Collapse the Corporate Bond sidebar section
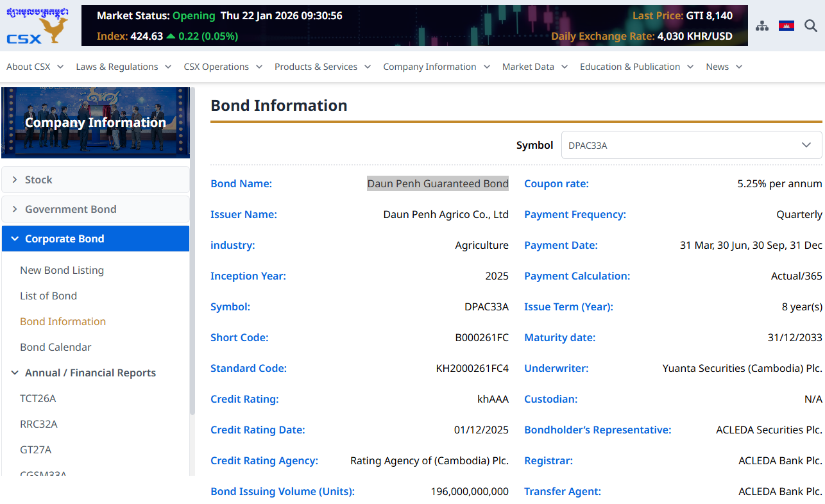This screenshot has width=825, height=504. [95, 239]
